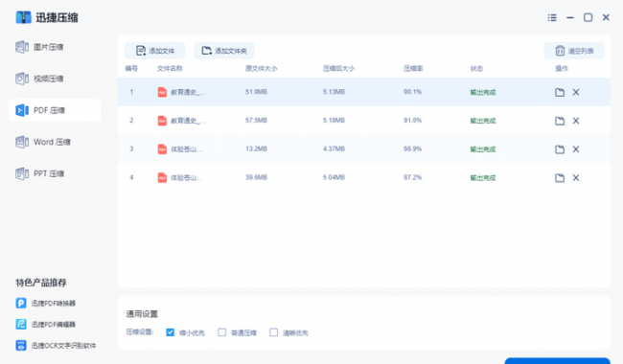Select the 教育通史 file name in row 2
This screenshot has width=623, height=364.
coord(188,121)
